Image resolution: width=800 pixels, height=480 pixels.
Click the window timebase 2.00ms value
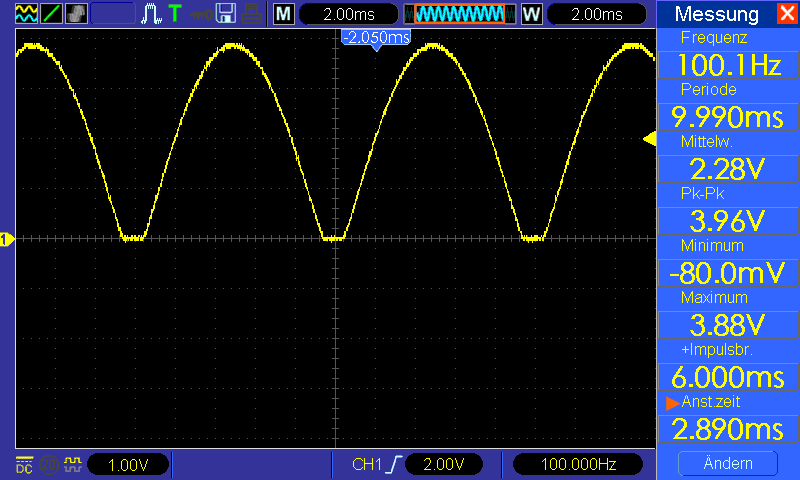[x=596, y=14]
